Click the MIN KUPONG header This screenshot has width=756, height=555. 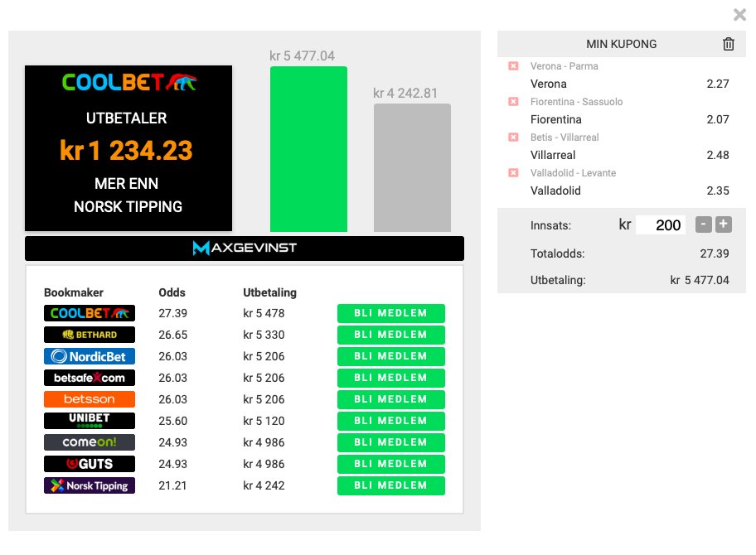coord(621,45)
